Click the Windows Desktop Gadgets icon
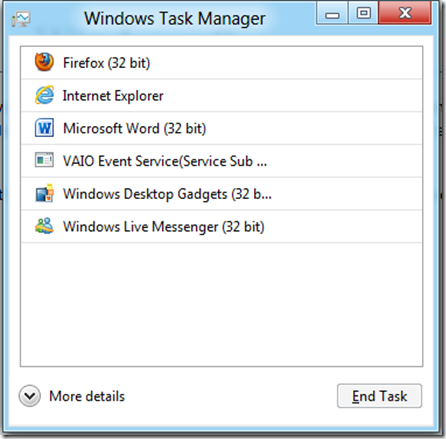The height and width of the screenshot is (439, 446). pos(44,193)
